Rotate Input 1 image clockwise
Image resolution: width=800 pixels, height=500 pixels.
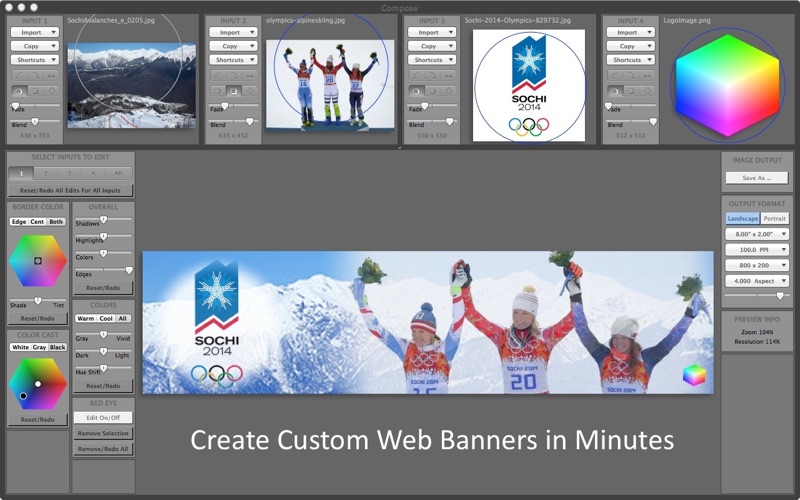[x=35, y=76]
